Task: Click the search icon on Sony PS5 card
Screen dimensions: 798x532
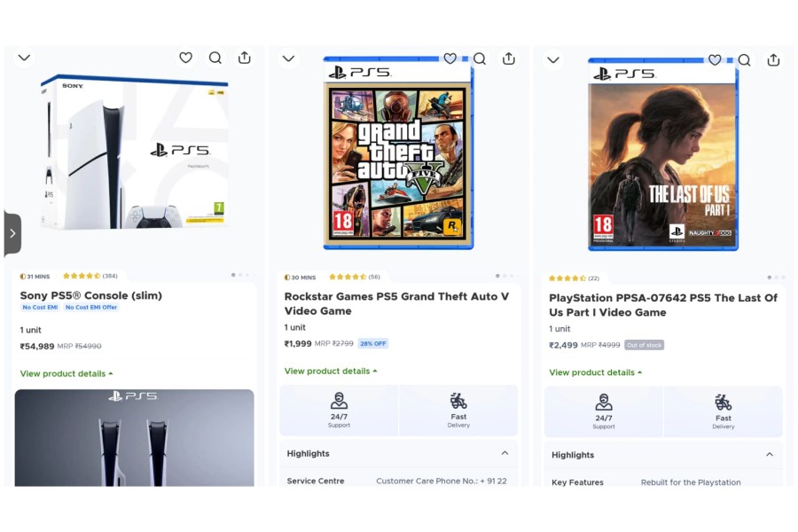Action: [215, 58]
